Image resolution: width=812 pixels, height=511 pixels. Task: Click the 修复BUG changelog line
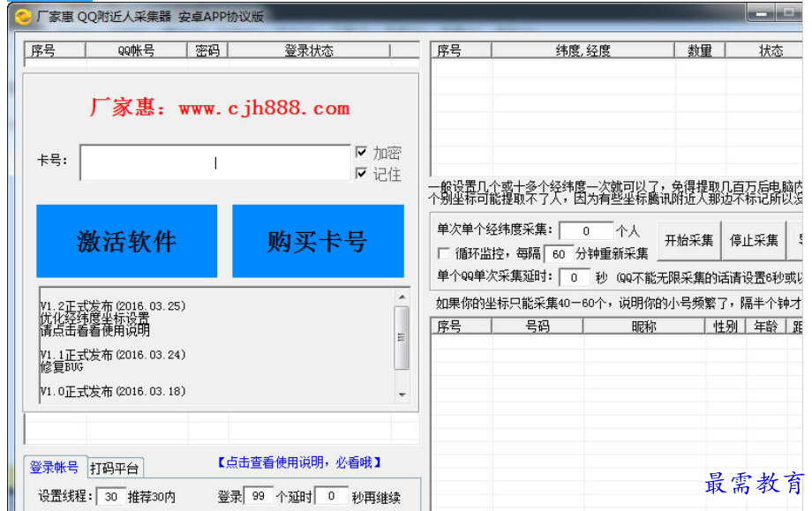point(62,366)
